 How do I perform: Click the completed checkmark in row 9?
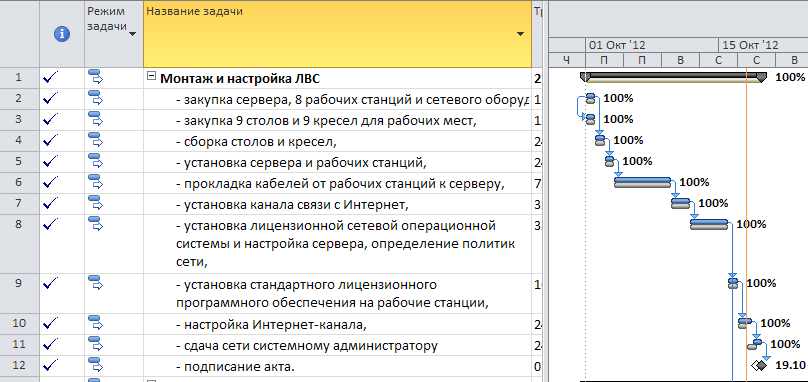coord(51,282)
